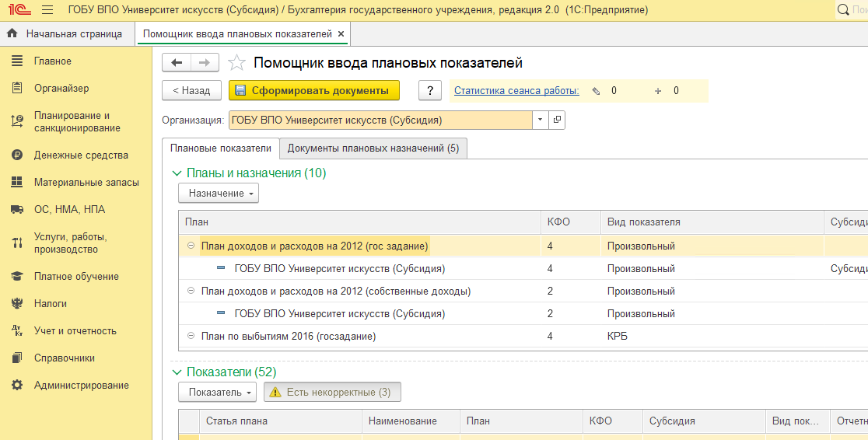Click the Субсидия header in indicators table
Screen dimensions: 868x440
tap(704, 421)
